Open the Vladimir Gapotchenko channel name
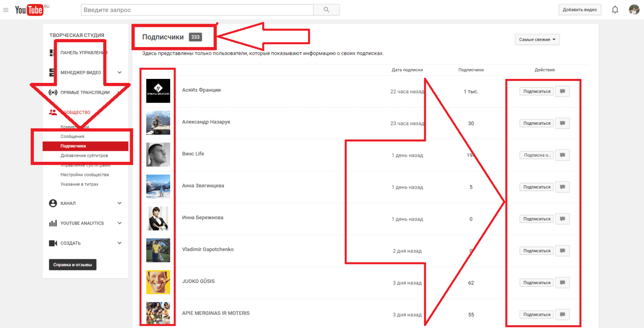The image size is (644, 328). [208, 249]
